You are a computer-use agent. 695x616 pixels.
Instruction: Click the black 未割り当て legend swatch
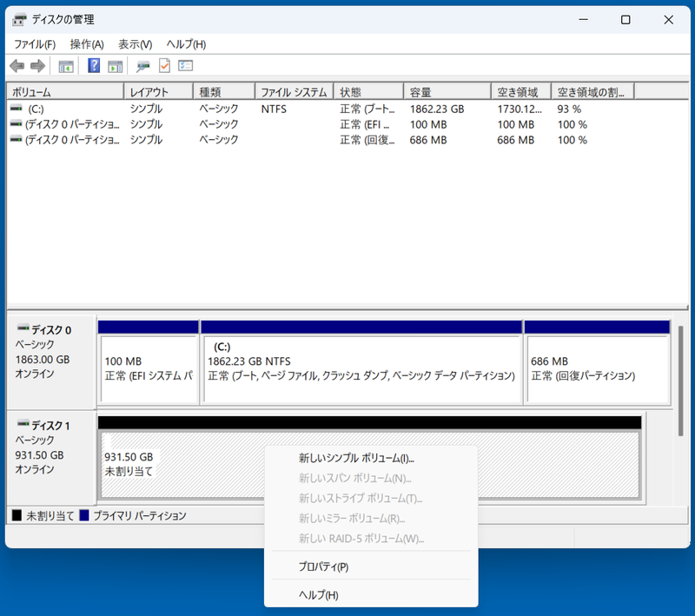point(17,515)
